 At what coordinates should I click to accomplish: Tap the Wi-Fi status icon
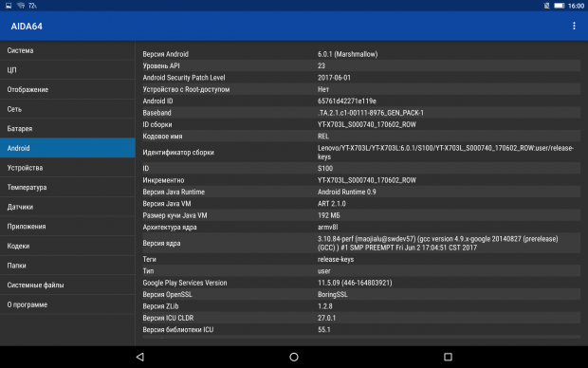[x=21, y=6]
